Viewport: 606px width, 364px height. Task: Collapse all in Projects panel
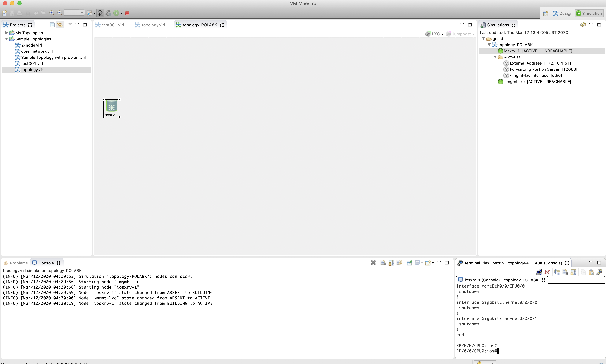click(52, 25)
